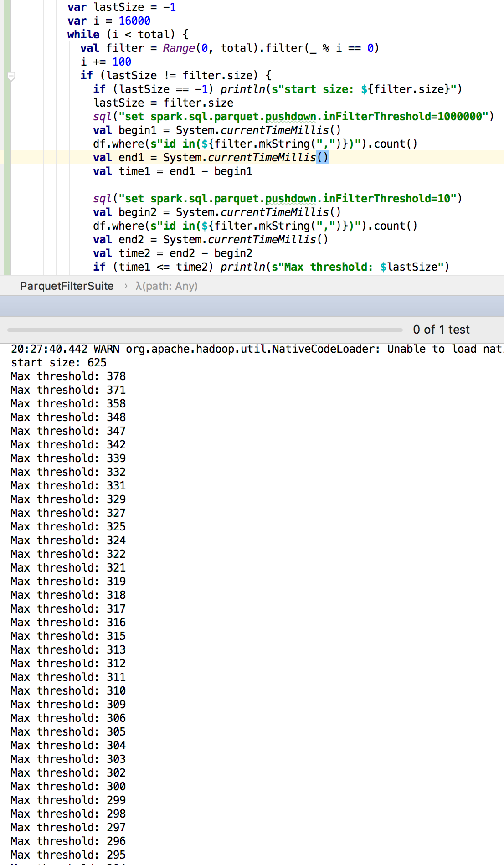Click the 'Max threshold: 317' output line
This screenshot has width=504, height=865.
tap(68, 609)
